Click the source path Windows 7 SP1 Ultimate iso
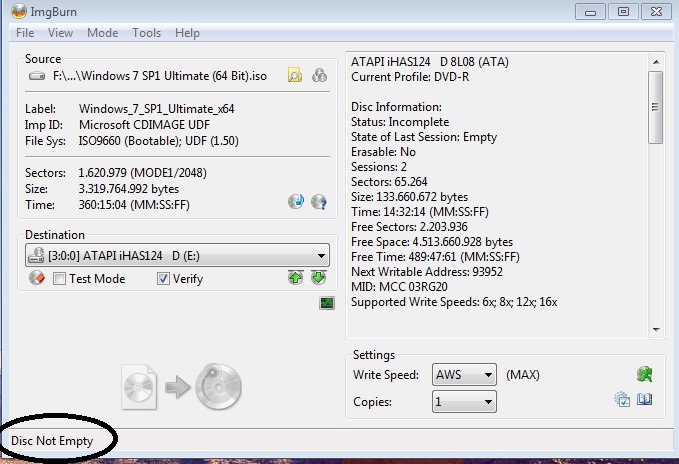 pyautogui.click(x=160, y=76)
